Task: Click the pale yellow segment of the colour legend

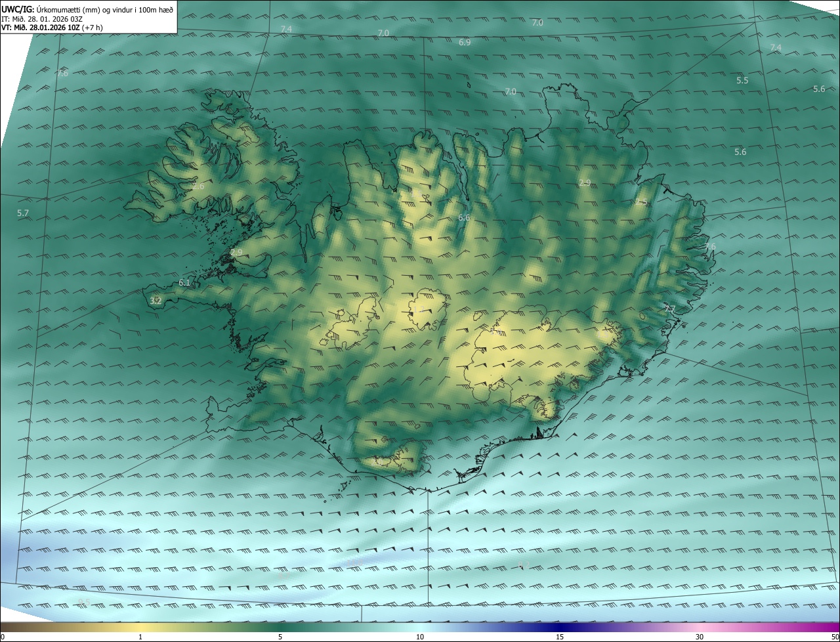Action: (140, 627)
